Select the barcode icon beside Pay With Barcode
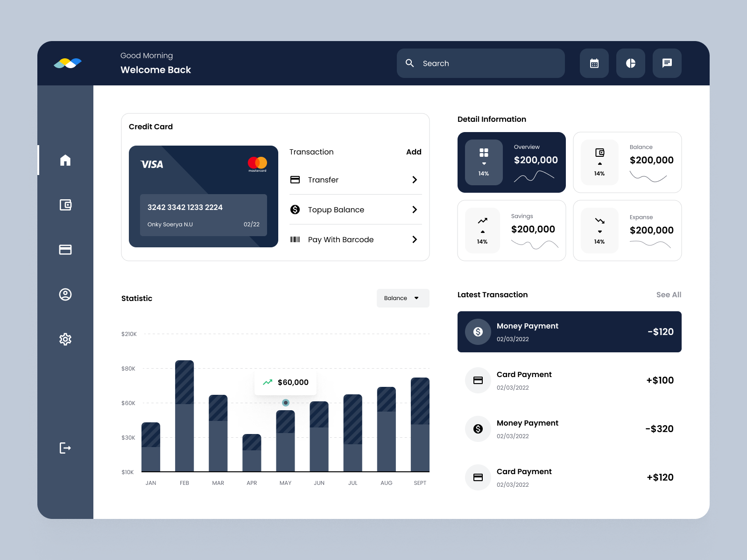The height and width of the screenshot is (560, 747). pos(295,239)
